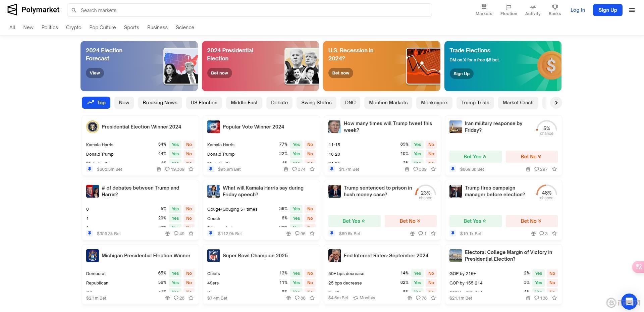The width and height of the screenshot is (644, 312).
Task: Star the Super Bowl Champion 2025 market
Action: pyautogui.click(x=312, y=298)
